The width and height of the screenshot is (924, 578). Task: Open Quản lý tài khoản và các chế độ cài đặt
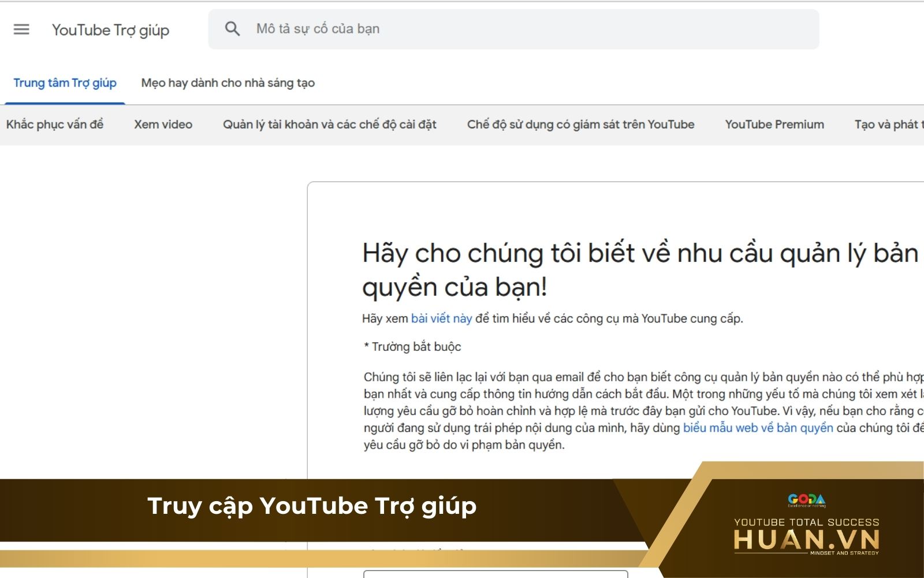click(x=330, y=124)
